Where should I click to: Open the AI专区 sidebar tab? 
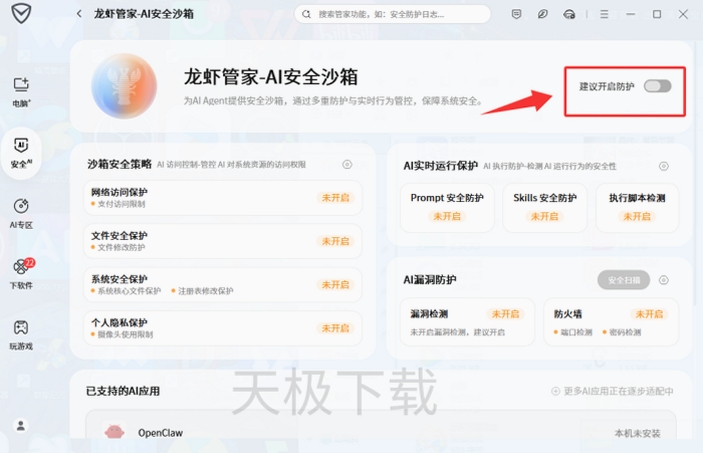pyautogui.click(x=21, y=213)
